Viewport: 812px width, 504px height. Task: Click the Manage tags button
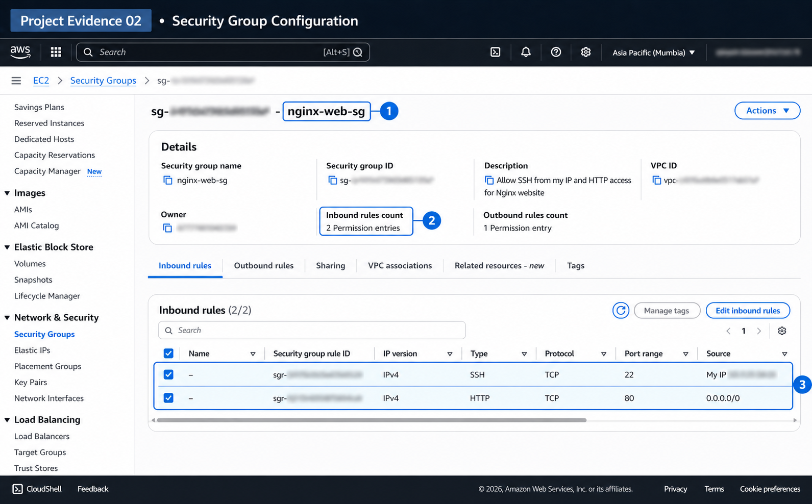(x=667, y=311)
